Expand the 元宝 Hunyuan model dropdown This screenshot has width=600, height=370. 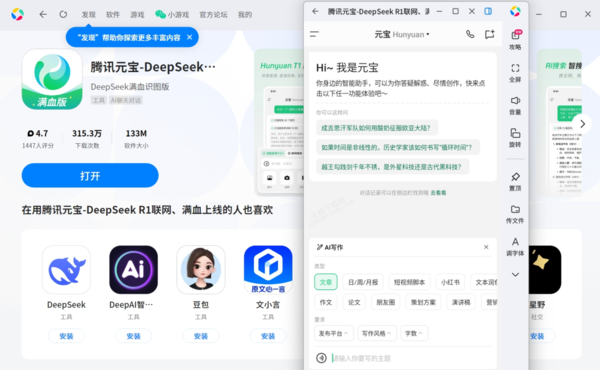(402, 34)
